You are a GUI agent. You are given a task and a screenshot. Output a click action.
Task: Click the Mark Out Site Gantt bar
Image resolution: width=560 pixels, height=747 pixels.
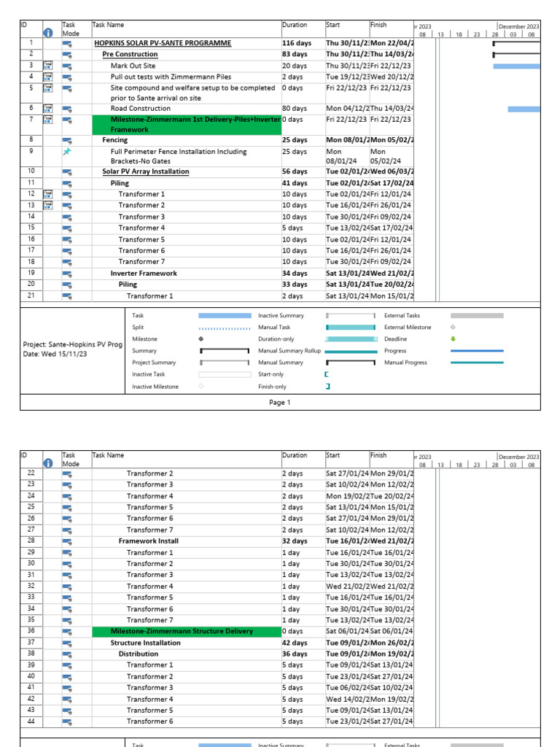point(516,66)
